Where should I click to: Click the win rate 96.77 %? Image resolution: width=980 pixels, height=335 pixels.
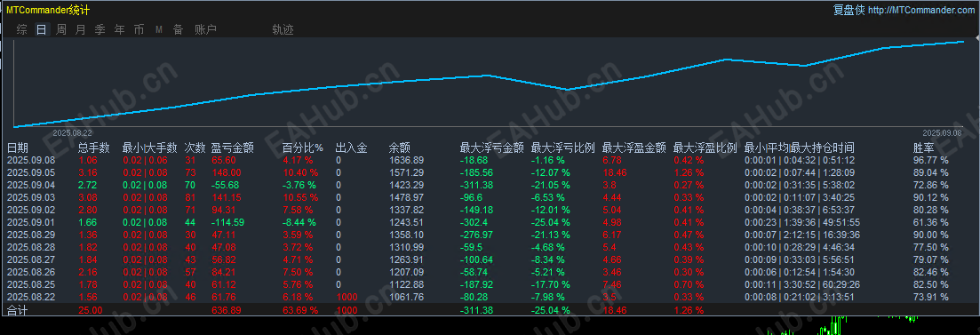930,160
